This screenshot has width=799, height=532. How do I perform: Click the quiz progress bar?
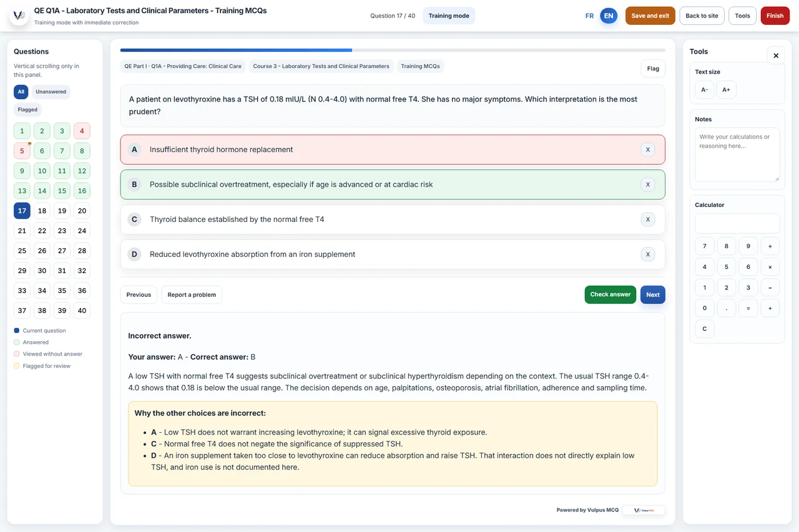[x=393, y=50]
